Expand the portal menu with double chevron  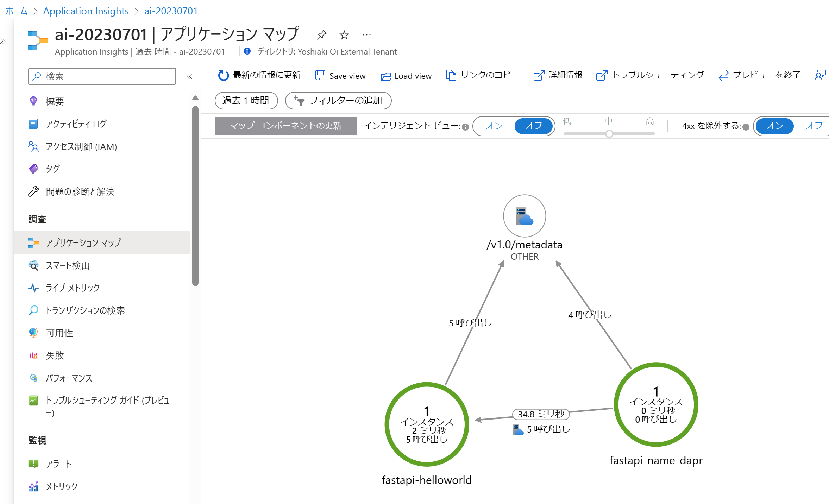(3, 41)
